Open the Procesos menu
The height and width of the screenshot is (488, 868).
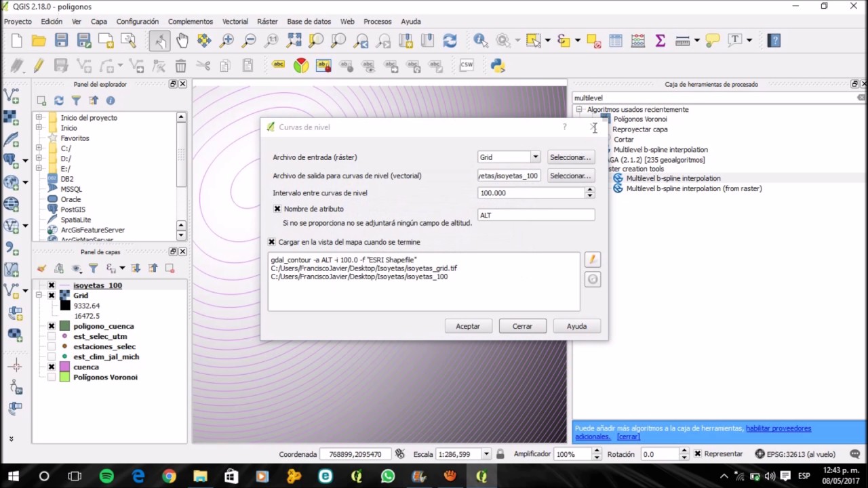pyautogui.click(x=378, y=22)
